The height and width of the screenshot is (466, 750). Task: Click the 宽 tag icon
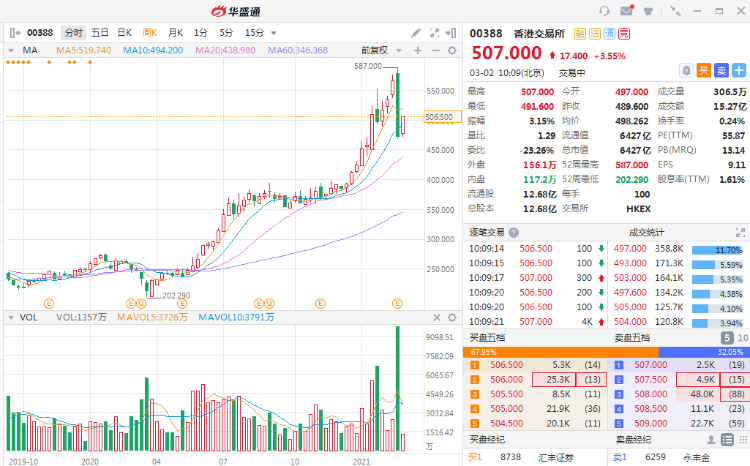point(624,33)
